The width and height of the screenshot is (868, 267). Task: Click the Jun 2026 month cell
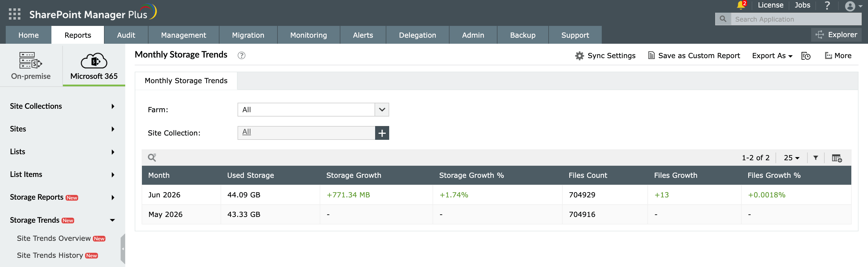(x=164, y=195)
